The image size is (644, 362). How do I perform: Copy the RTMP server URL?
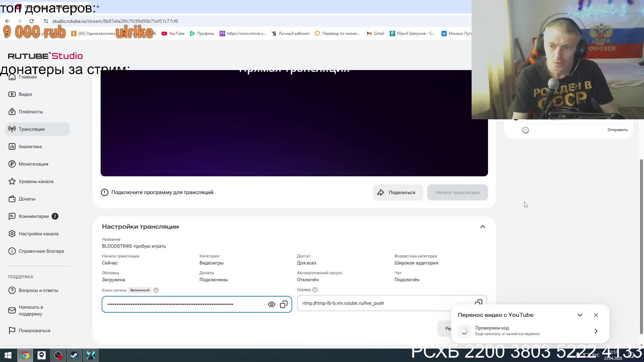point(478,302)
